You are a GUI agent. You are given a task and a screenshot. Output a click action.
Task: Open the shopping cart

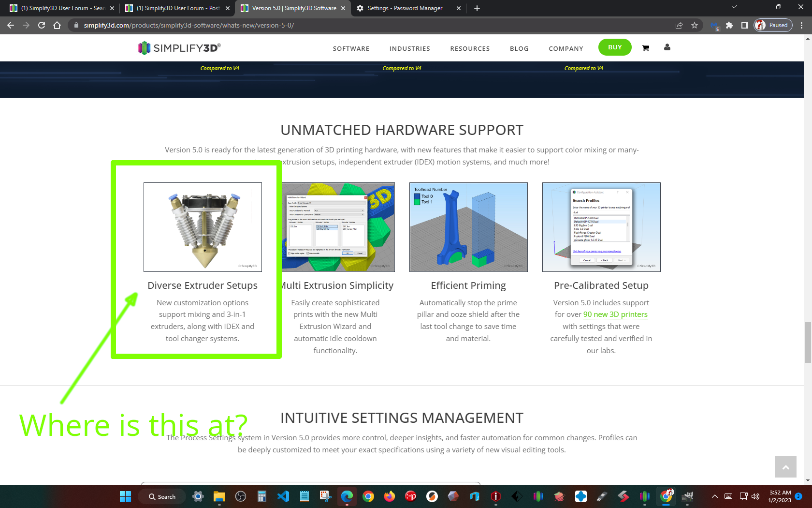click(645, 48)
